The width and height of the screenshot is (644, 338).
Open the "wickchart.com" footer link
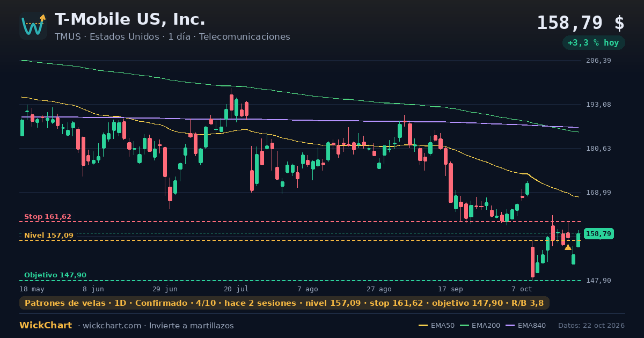click(113, 326)
